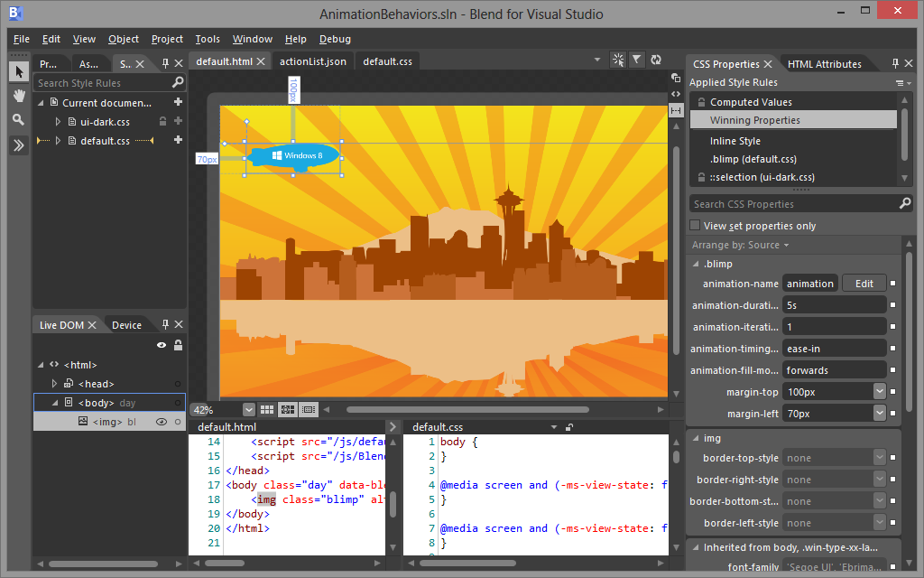
Task: Pin the Live DOM panel
Action: [166, 324]
